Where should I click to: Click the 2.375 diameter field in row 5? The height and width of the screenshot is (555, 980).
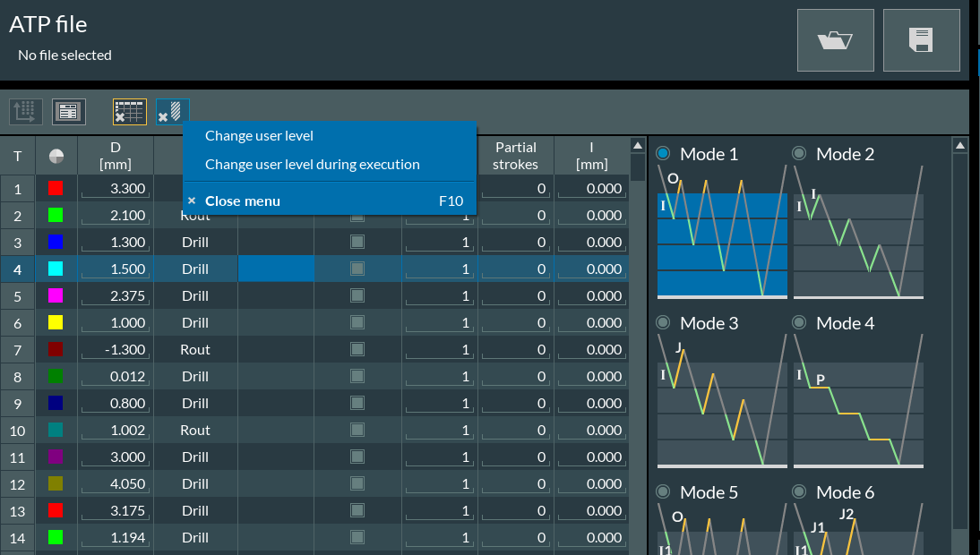click(x=116, y=296)
